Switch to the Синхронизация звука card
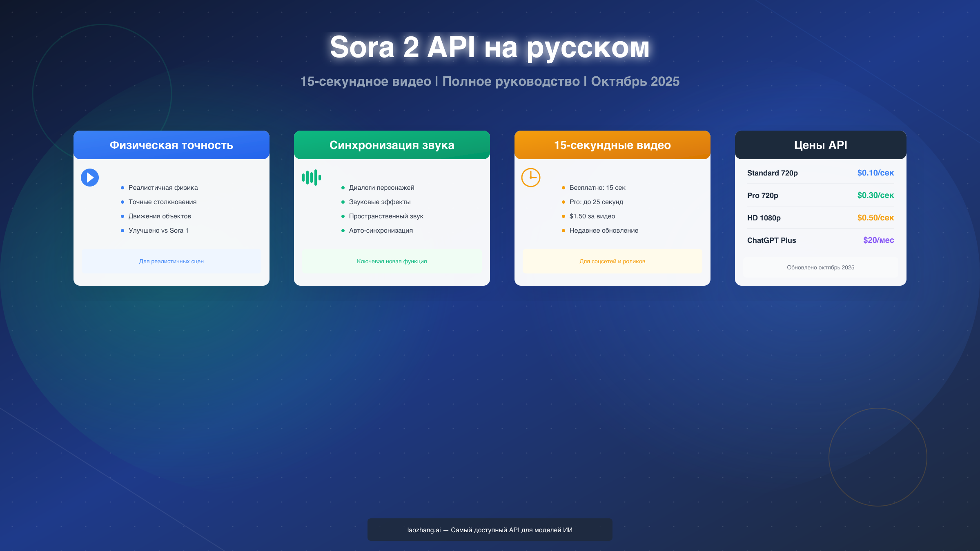The image size is (980, 551). click(x=392, y=145)
